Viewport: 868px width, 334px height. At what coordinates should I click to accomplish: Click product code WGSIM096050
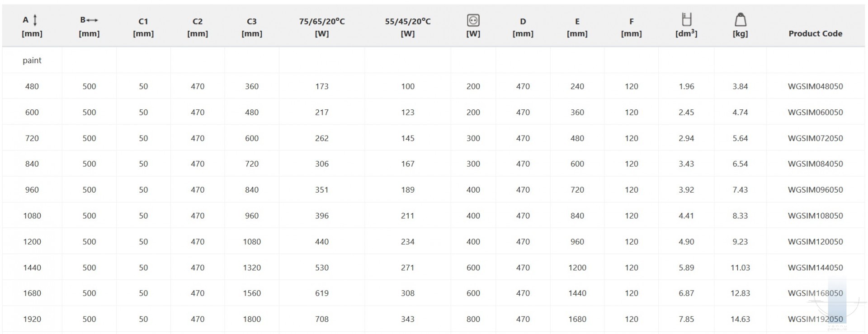(815, 190)
